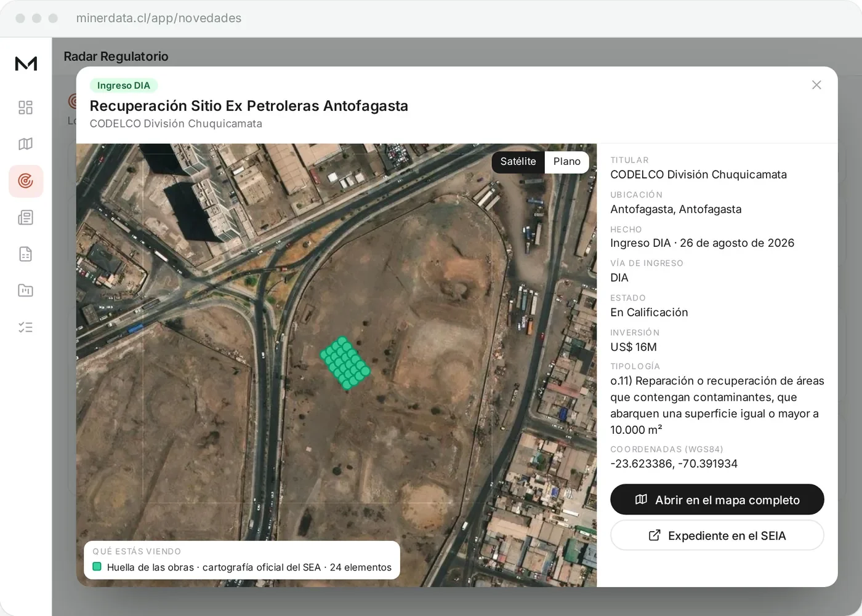Screen dimensions: 862x616
Task: Open the chart folder icon in sidebar
Action: [x=26, y=290]
